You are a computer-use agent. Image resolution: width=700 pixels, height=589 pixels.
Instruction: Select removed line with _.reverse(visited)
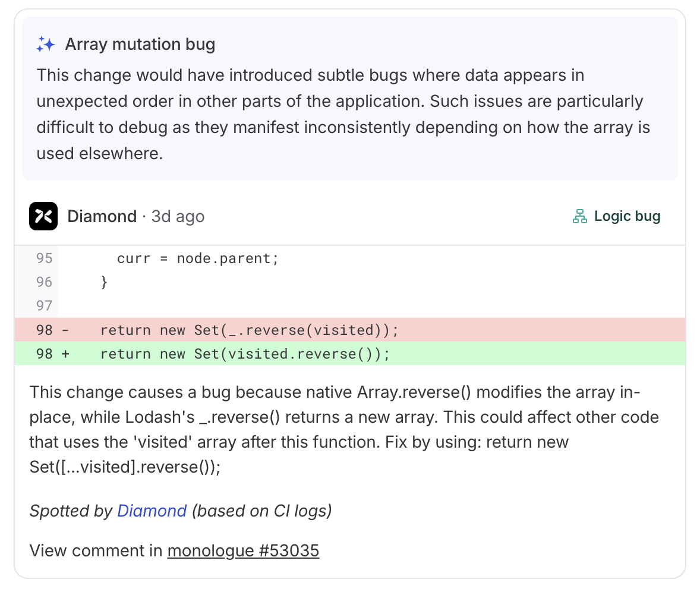tap(350, 330)
